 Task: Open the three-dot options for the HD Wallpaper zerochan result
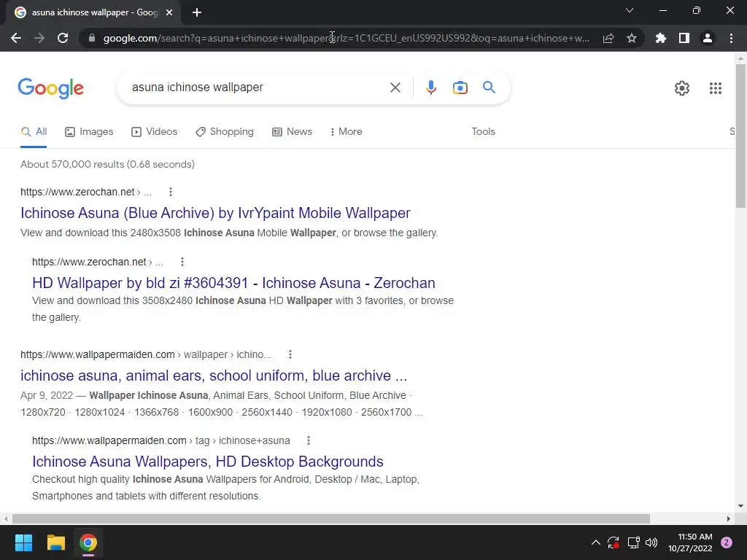[x=182, y=262]
